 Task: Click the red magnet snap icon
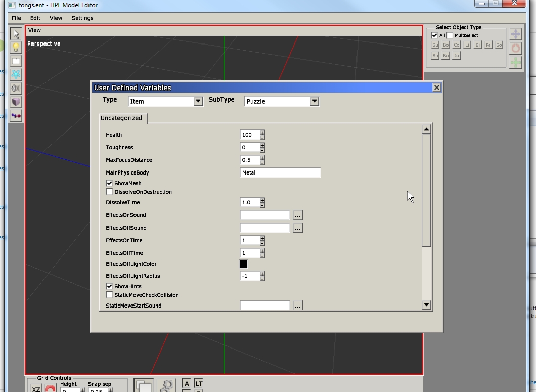point(50,389)
